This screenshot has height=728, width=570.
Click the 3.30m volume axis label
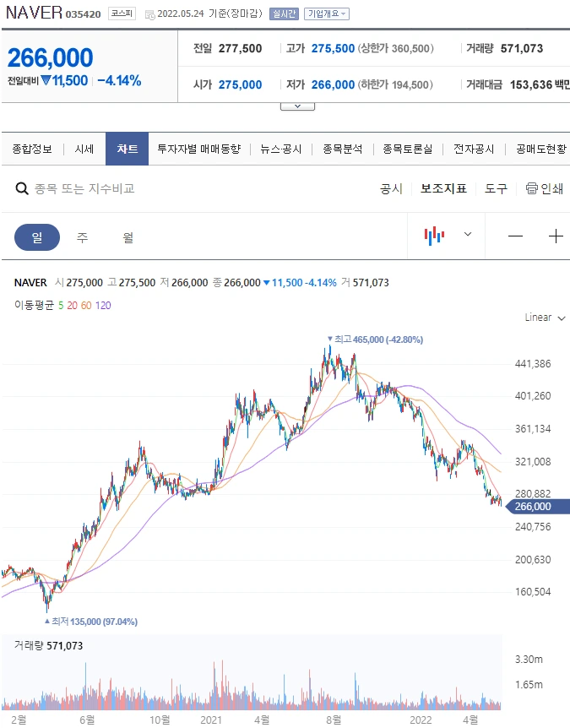[529, 660]
